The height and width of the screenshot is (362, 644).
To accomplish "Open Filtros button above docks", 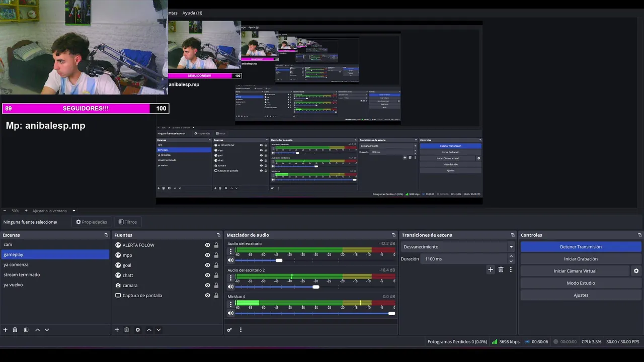I will tap(128, 222).
